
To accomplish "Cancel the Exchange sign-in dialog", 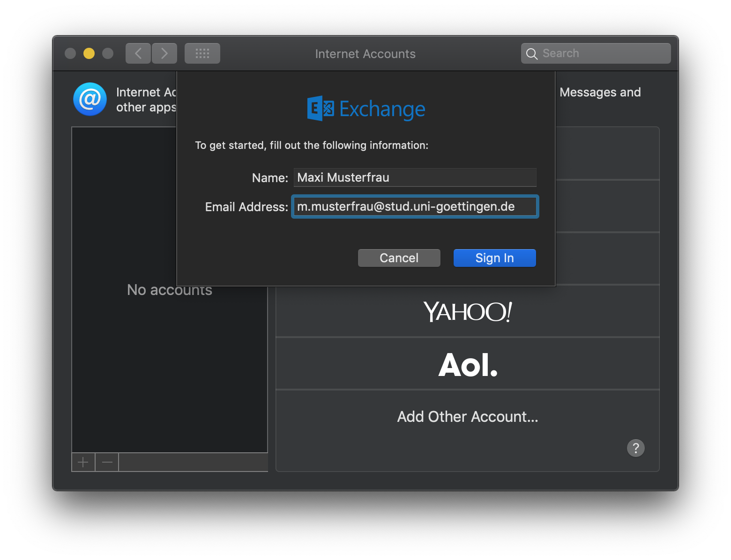I will [x=399, y=258].
